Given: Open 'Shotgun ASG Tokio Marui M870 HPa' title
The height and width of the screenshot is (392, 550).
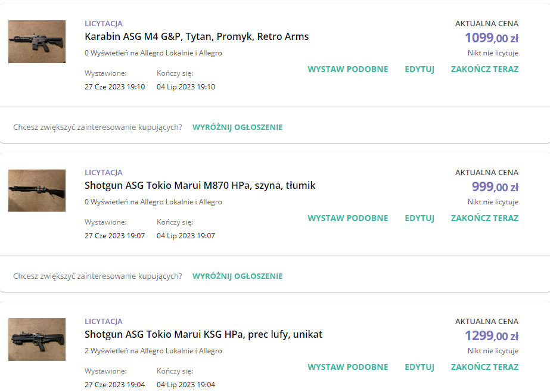Looking at the screenshot, I should (200, 186).
